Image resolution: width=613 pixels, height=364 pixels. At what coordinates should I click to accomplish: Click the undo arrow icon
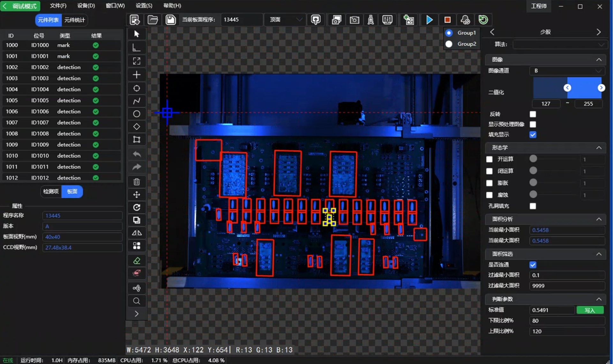(x=137, y=154)
